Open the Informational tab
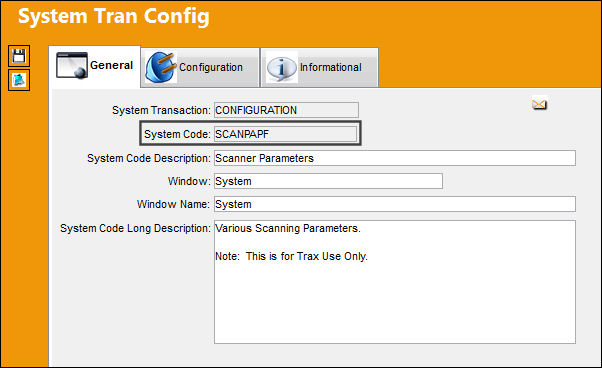Viewport: 602px width, 368px height. click(x=319, y=68)
